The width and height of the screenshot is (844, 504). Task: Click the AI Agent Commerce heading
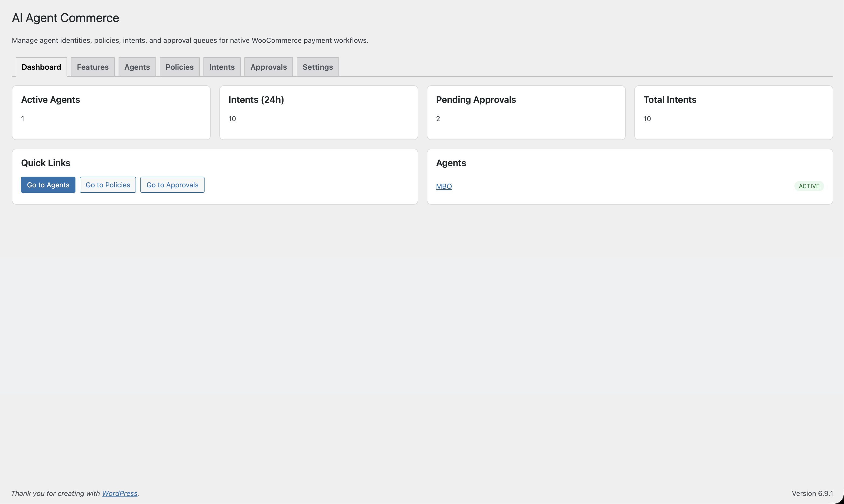click(65, 18)
